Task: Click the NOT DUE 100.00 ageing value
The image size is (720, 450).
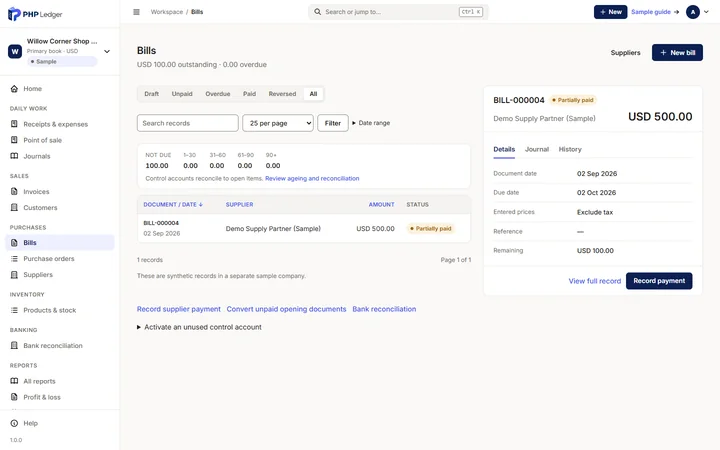Action: tap(157, 166)
